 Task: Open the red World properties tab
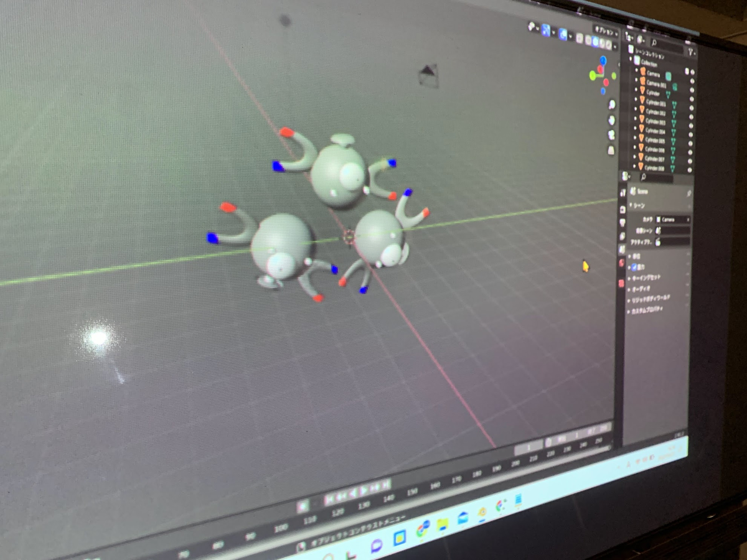622,263
